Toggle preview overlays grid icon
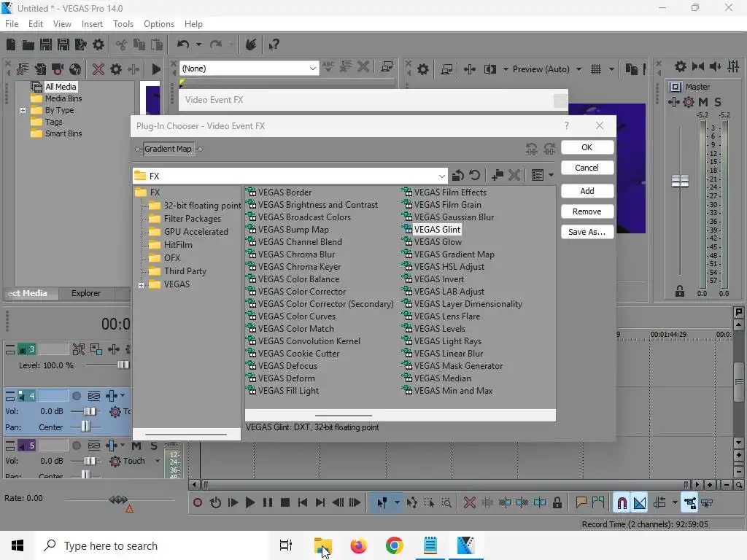This screenshot has width=747, height=560. (596, 69)
